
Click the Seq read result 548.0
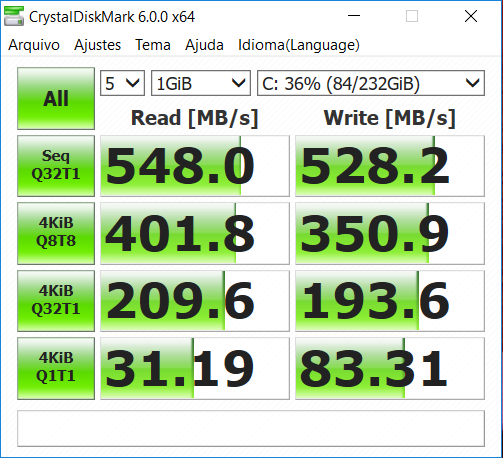point(195,166)
